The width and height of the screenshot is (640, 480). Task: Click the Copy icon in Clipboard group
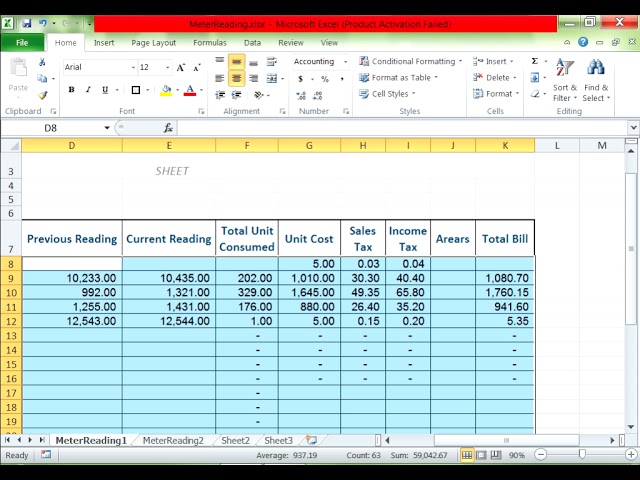42,78
